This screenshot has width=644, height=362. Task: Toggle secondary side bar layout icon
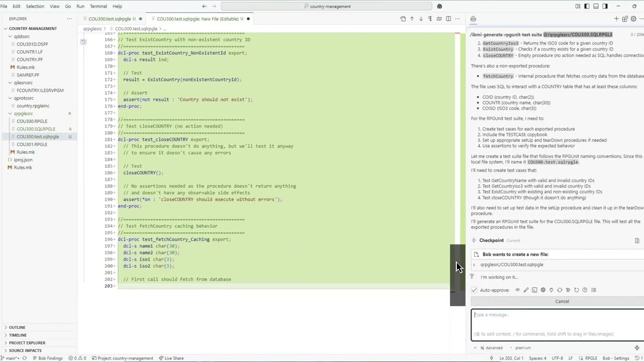[x=605, y=6]
